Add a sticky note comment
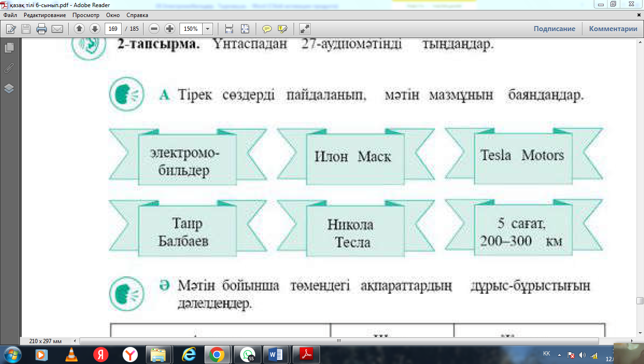Screen dimensions: 644x364 pos(267,29)
